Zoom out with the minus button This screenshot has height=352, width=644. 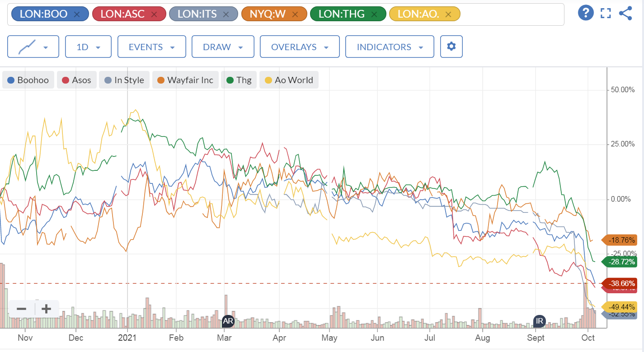21,309
